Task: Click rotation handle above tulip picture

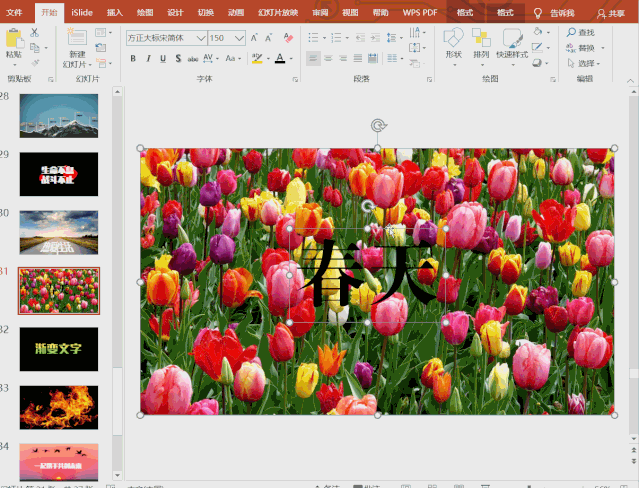Action: coord(378,125)
